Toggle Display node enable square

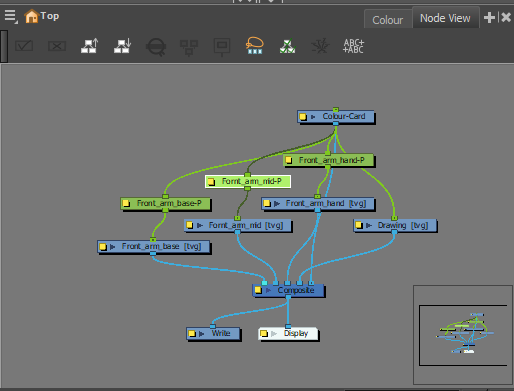point(264,333)
